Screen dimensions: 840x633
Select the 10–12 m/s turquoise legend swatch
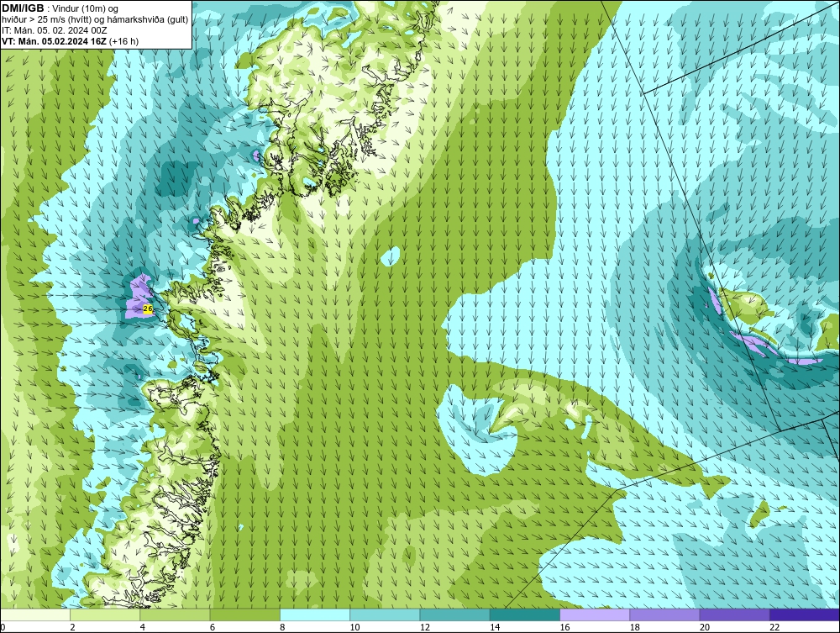pos(385,615)
